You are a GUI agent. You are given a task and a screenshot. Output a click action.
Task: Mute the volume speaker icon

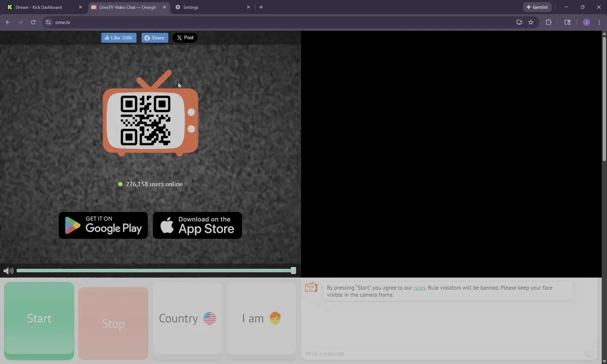(8, 271)
